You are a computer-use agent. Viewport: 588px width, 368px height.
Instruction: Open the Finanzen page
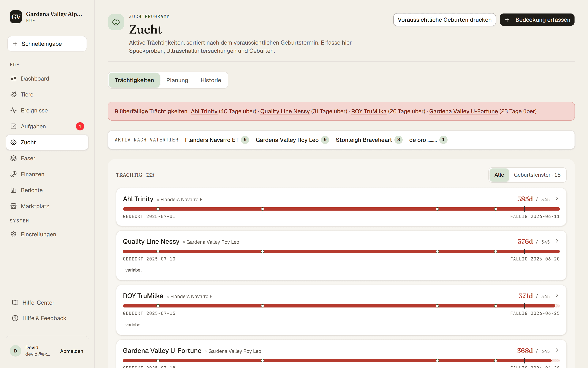(47, 174)
